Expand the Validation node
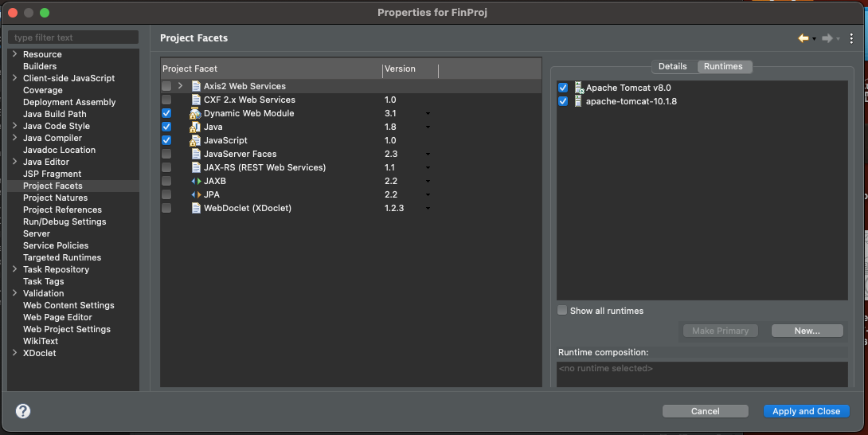868x435 pixels. pos(15,292)
